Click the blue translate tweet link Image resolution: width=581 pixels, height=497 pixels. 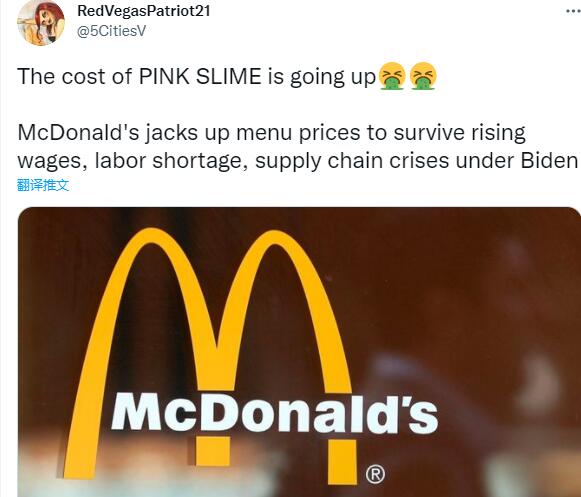(43, 185)
